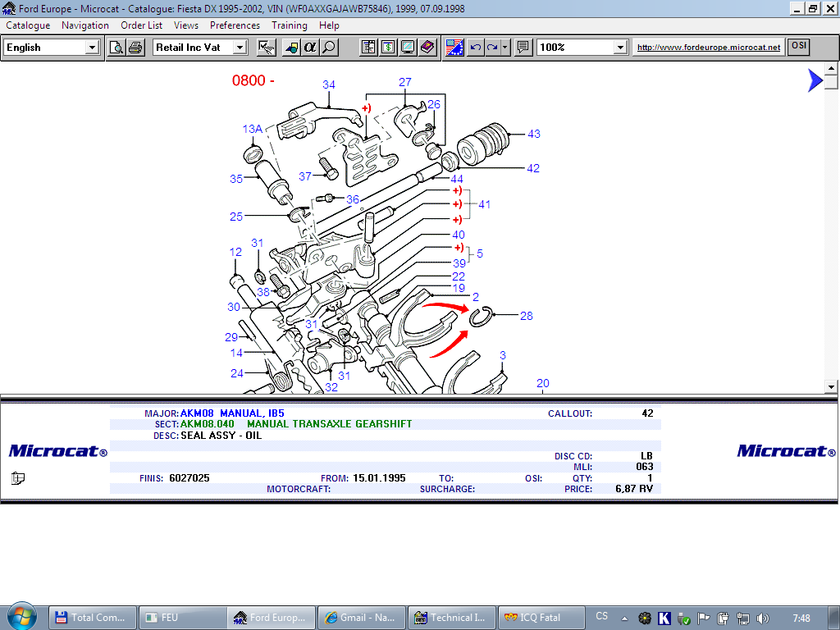Click the undo arrow icon
Screen dimensions: 840x630
(476, 48)
